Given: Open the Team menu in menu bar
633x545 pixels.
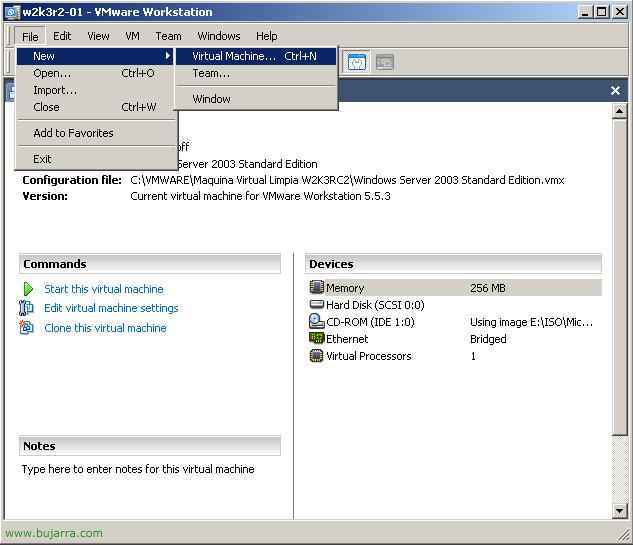Looking at the screenshot, I should [168, 36].
